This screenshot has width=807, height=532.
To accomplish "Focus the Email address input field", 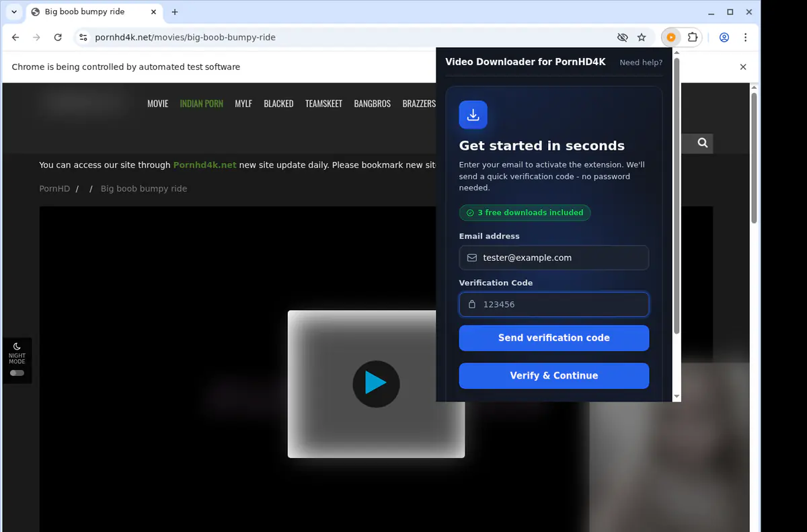I will (x=554, y=258).
